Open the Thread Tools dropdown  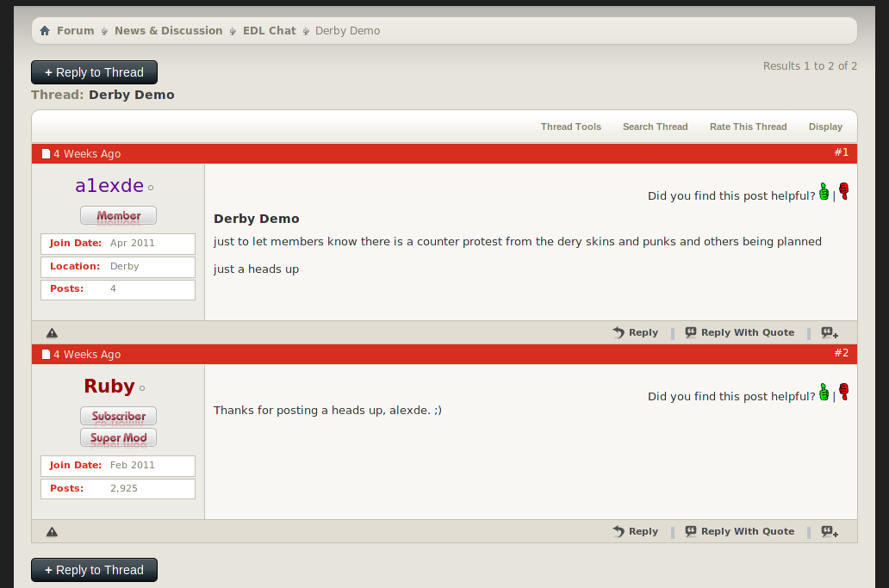pyautogui.click(x=570, y=127)
